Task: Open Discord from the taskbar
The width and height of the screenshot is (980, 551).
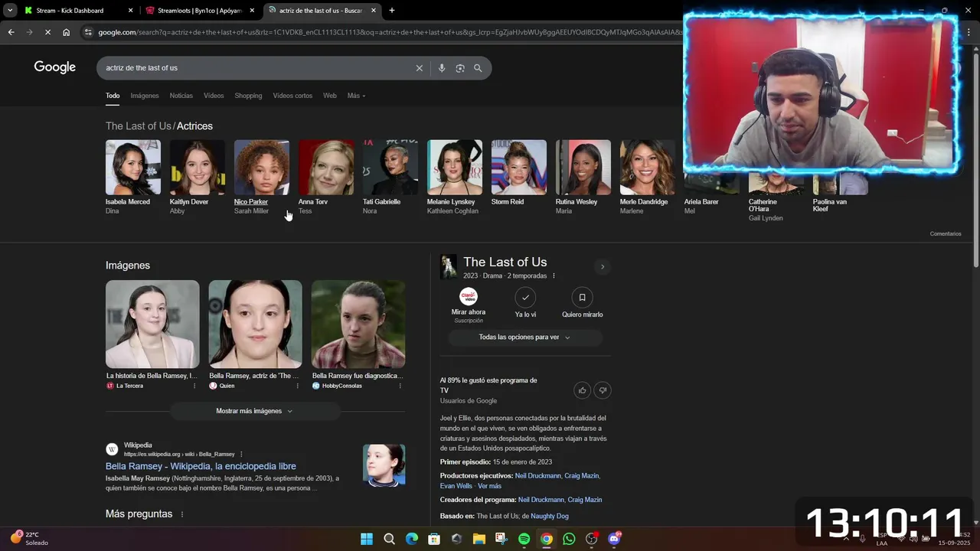Action: [614, 539]
